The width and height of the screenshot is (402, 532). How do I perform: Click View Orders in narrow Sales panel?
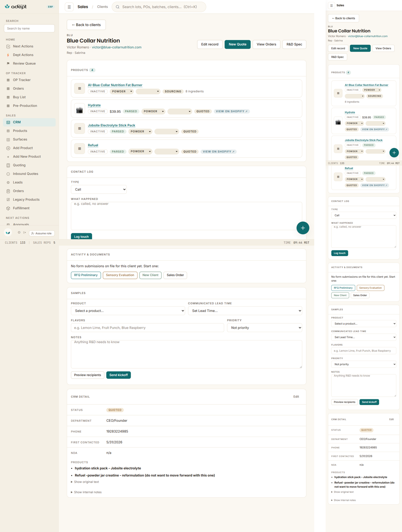pyautogui.click(x=383, y=48)
